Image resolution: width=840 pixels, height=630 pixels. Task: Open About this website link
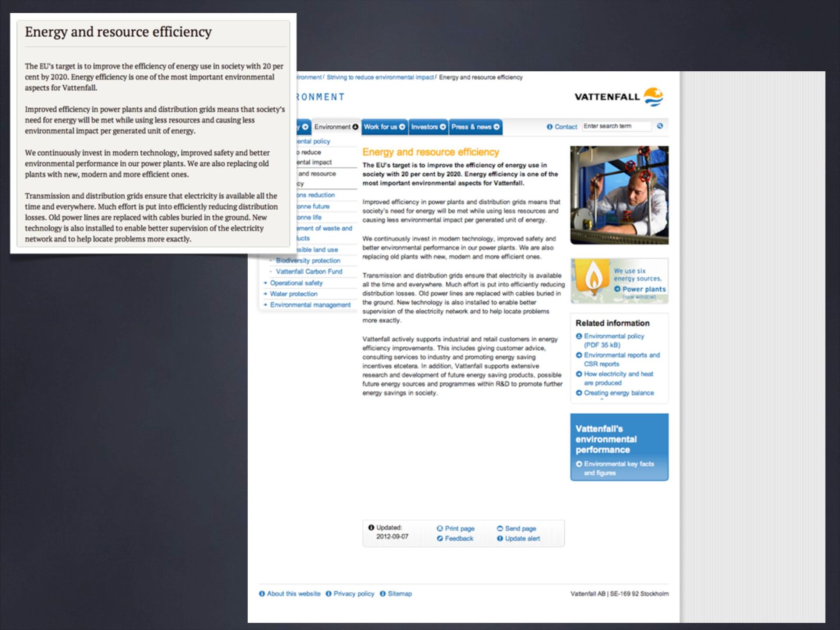294,594
